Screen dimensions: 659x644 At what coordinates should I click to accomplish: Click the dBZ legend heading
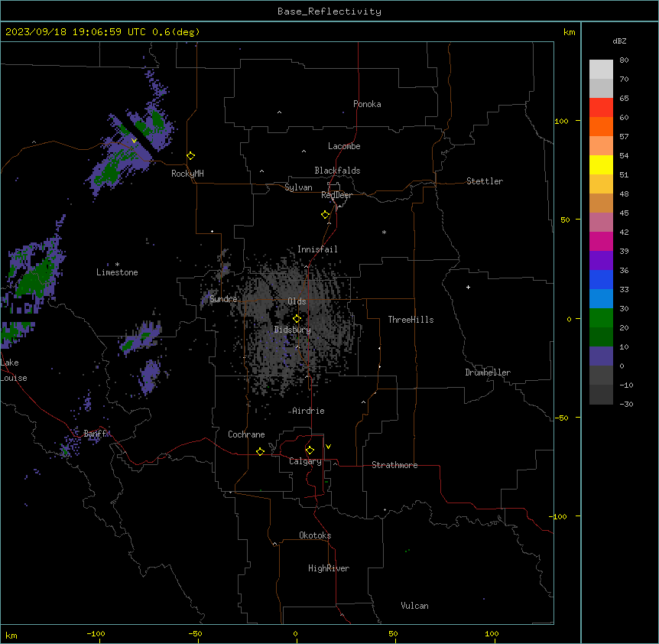coord(619,41)
